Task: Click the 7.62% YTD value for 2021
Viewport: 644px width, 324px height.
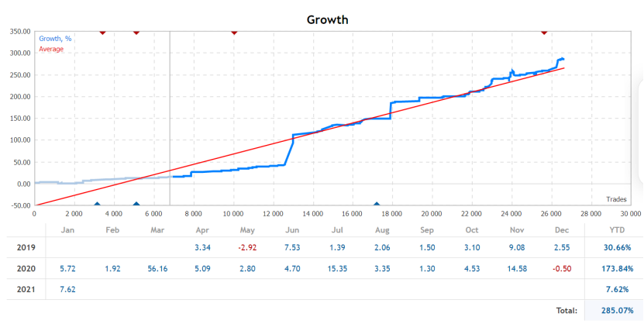Action: click(618, 289)
